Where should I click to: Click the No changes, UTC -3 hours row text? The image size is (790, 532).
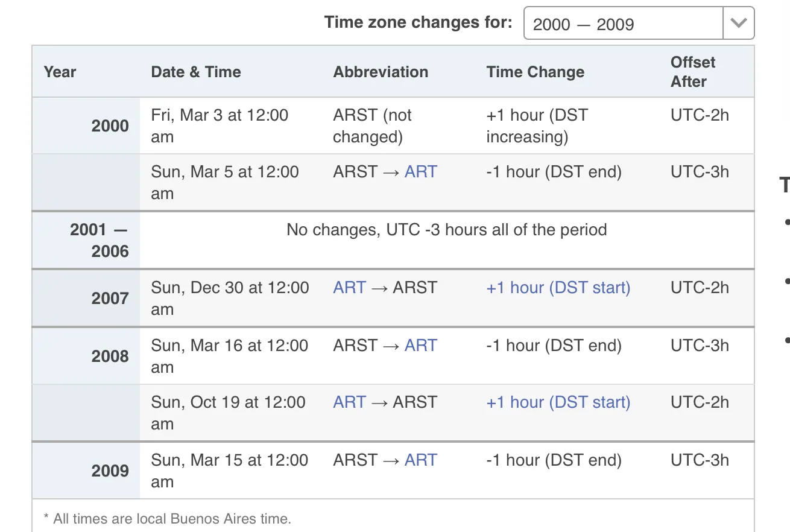(446, 230)
